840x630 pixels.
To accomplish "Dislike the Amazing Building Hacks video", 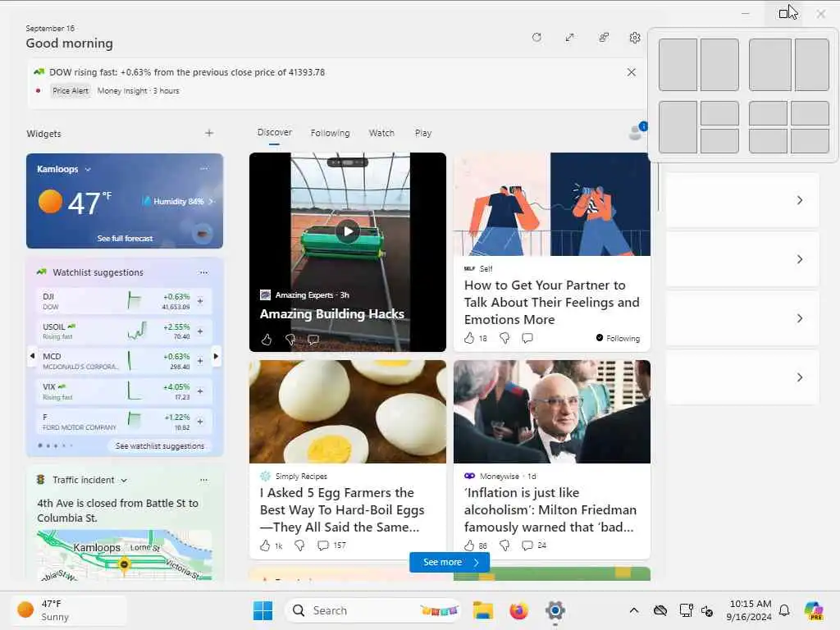I will click(x=290, y=339).
